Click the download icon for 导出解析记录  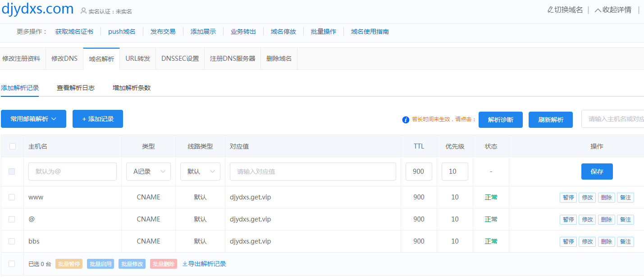(185, 264)
